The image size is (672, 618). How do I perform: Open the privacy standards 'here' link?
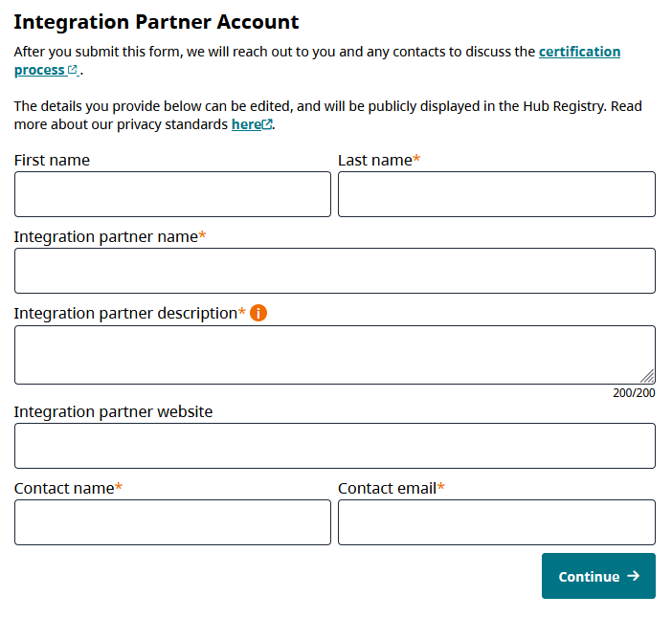[246, 124]
